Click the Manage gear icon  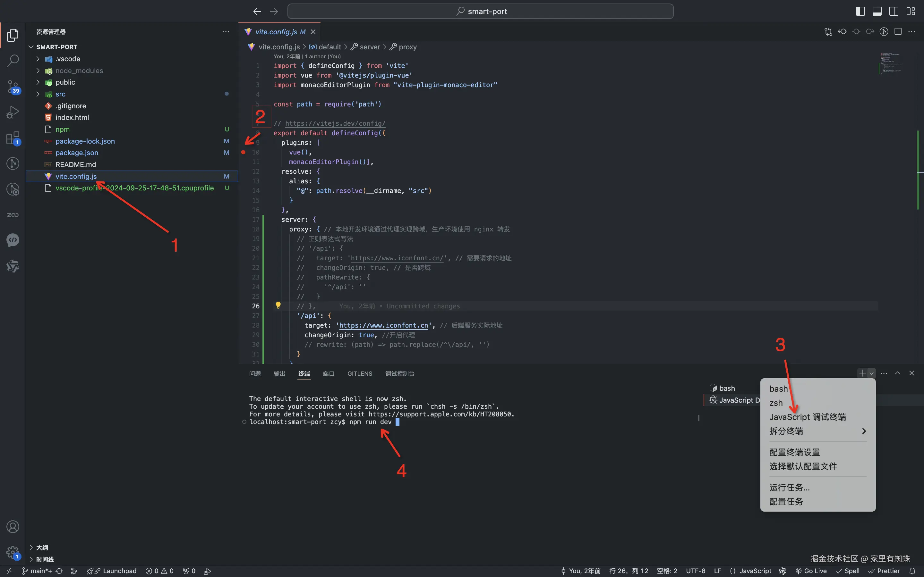[13, 552]
